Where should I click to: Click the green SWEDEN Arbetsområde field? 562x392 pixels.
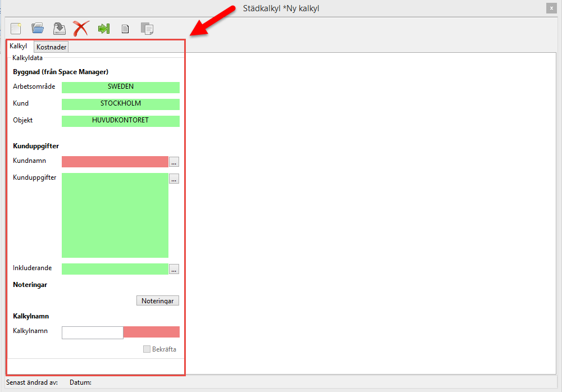(x=120, y=87)
